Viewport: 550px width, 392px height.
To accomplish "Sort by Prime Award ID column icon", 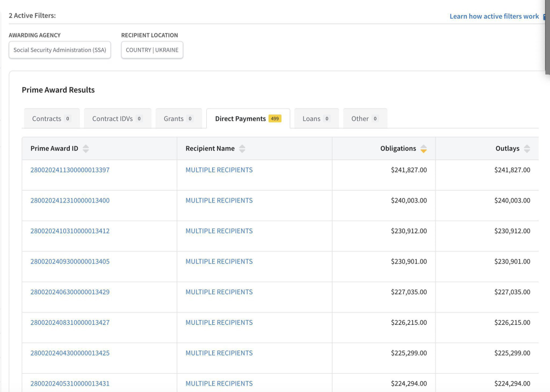I will tap(86, 149).
